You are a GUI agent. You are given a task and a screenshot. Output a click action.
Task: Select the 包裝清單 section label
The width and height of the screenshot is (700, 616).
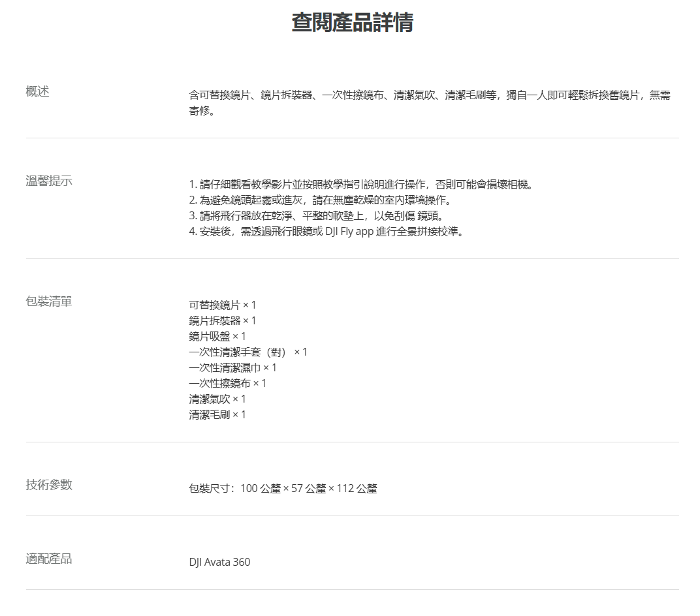49,301
